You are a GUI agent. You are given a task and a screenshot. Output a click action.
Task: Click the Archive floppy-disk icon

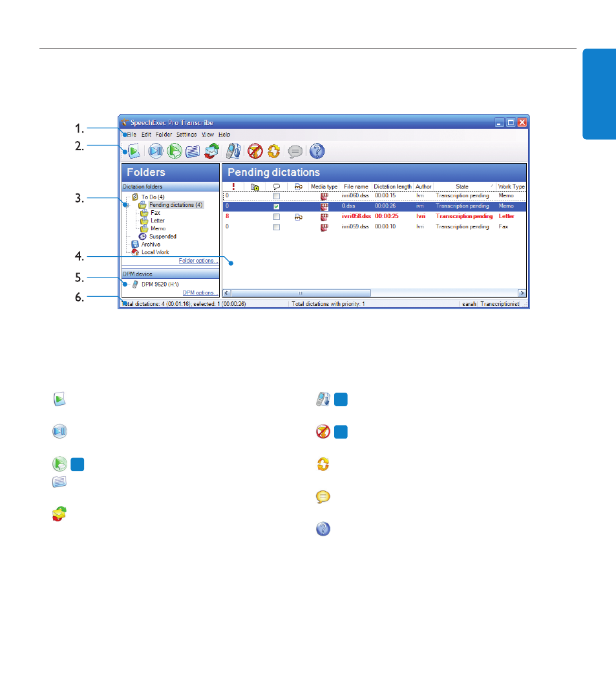[135, 245]
